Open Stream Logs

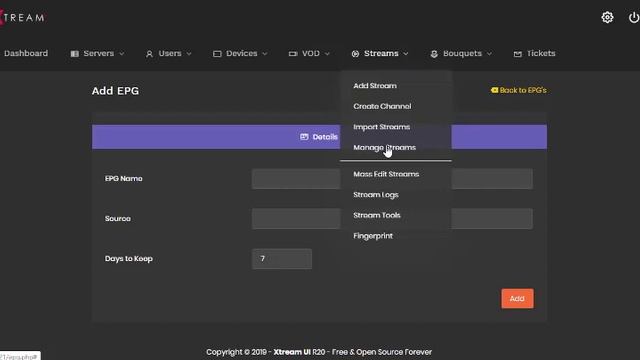376,195
